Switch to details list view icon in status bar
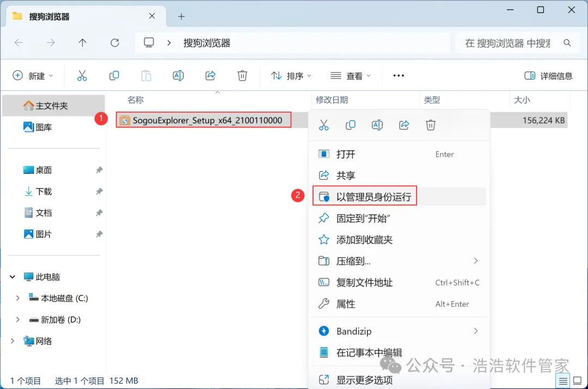This screenshot has height=389, width=588. (x=563, y=381)
